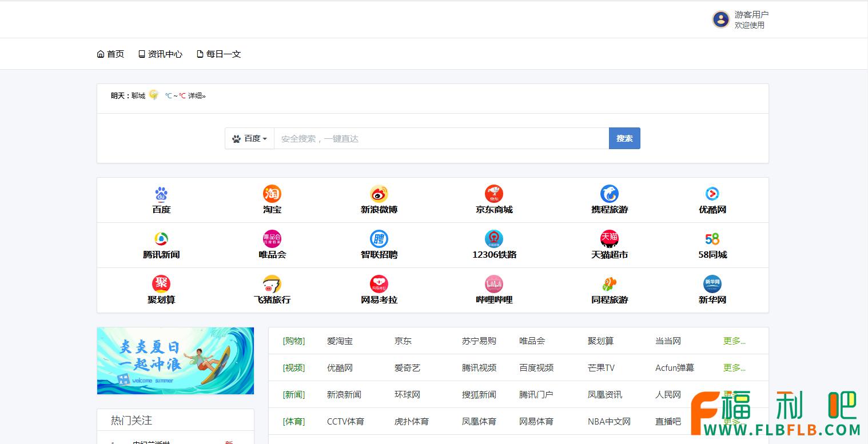The image size is (868, 444).
Task: Open the 网易体育 link
Action: tap(536, 422)
